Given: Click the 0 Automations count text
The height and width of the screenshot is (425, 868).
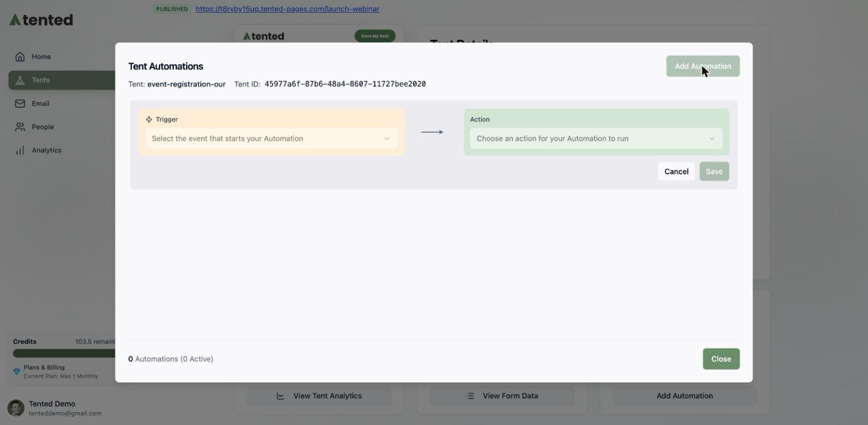Looking at the screenshot, I should click(x=170, y=359).
